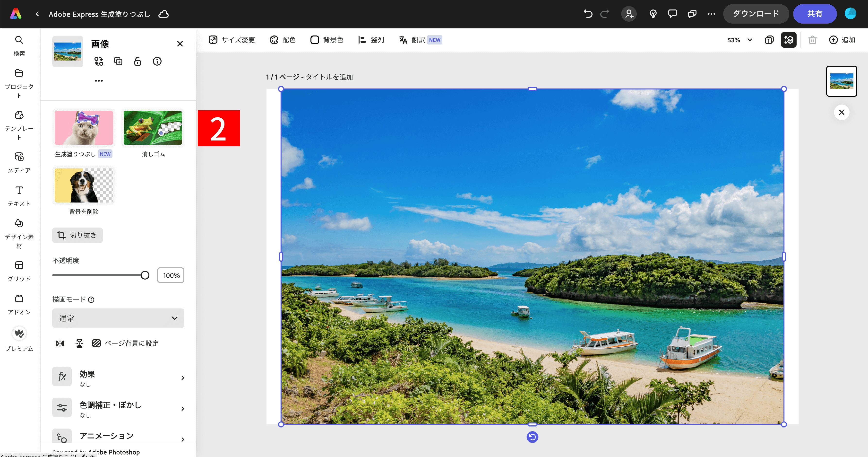Open the three-dot menu in 画像 panel
The height and width of the screenshot is (457, 868).
99,81
